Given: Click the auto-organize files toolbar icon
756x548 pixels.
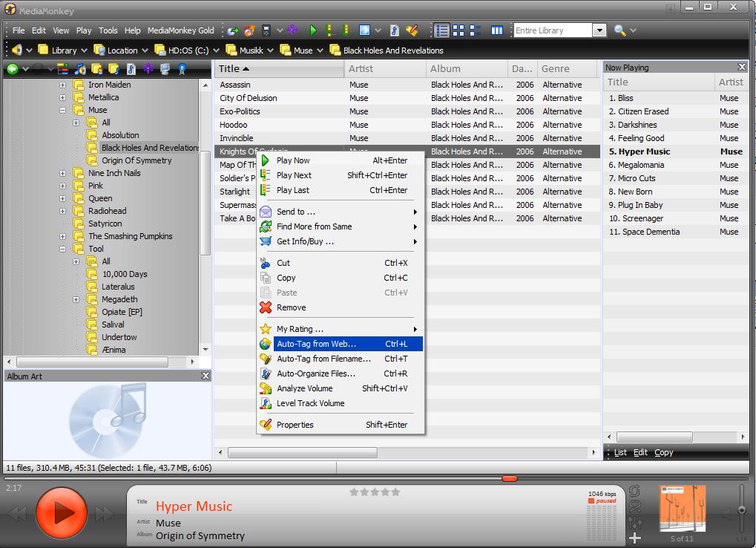Looking at the screenshot, I should click(x=395, y=30).
